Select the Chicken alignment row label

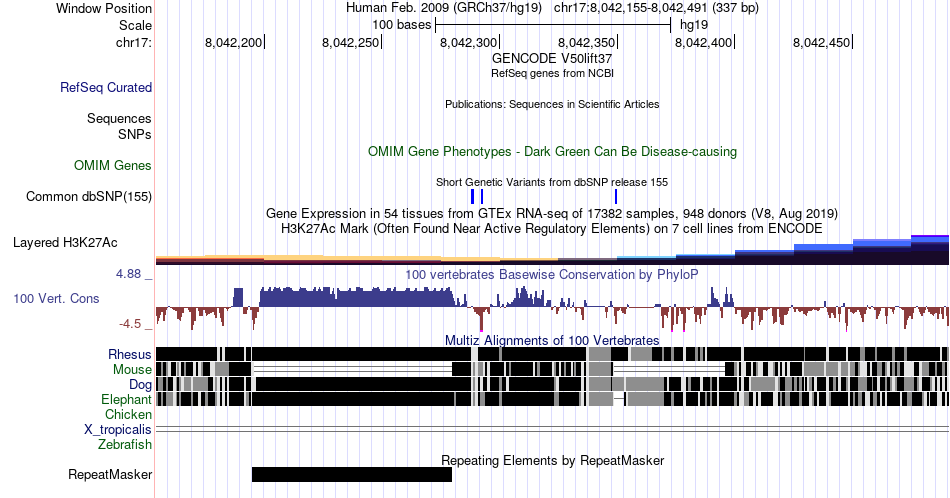[128, 414]
